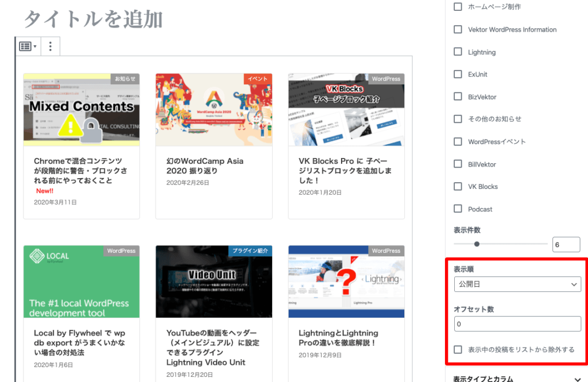Open the WordCamp Asia 2020 thumbnail
Screen dimensions: 588x382
214,110
